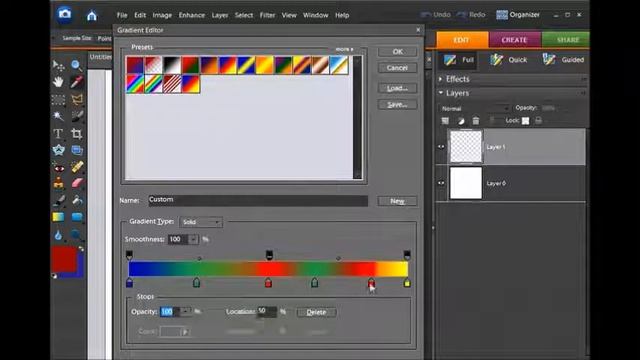Select the Hand tool
Screen dimensions: 640x360
(58, 82)
